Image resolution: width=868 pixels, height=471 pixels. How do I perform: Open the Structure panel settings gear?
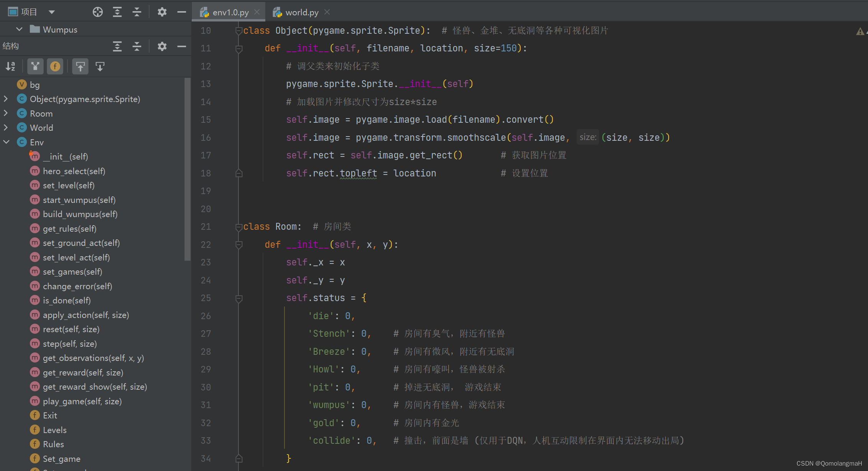(x=162, y=46)
